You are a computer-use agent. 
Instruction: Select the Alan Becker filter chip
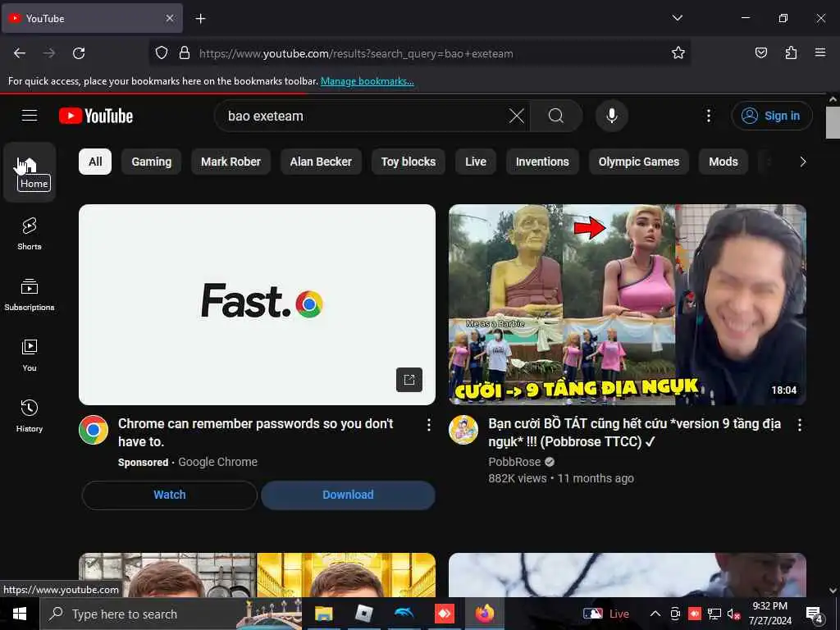point(321,162)
